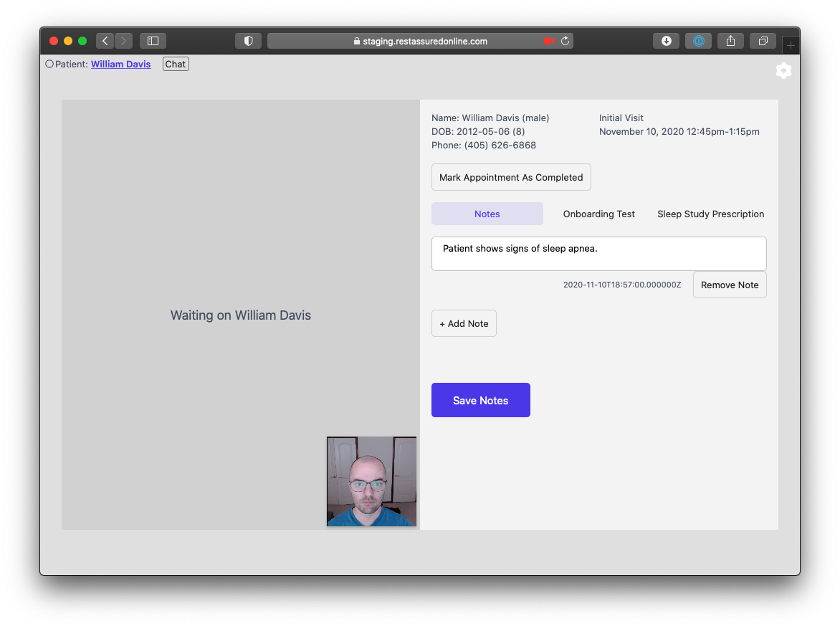
Task: Toggle Safari sidebar icon
Action: 153,41
